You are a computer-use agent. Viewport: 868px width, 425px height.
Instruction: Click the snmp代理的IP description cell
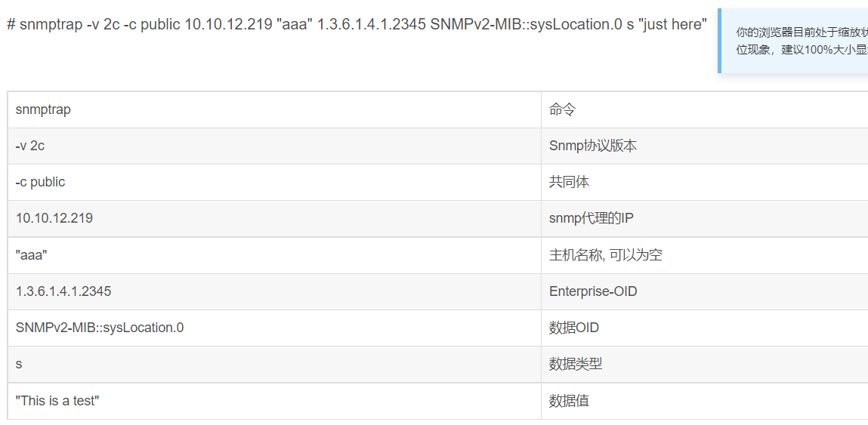[x=705, y=219]
